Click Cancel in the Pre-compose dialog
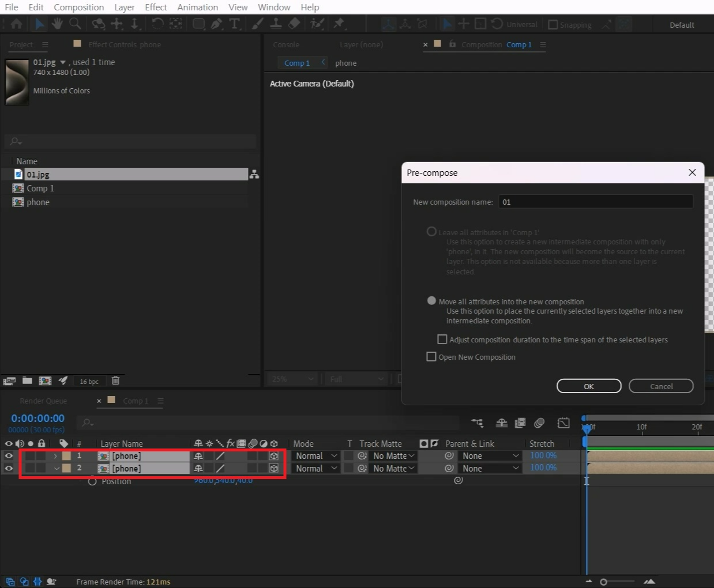This screenshot has height=588, width=714. click(661, 386)
